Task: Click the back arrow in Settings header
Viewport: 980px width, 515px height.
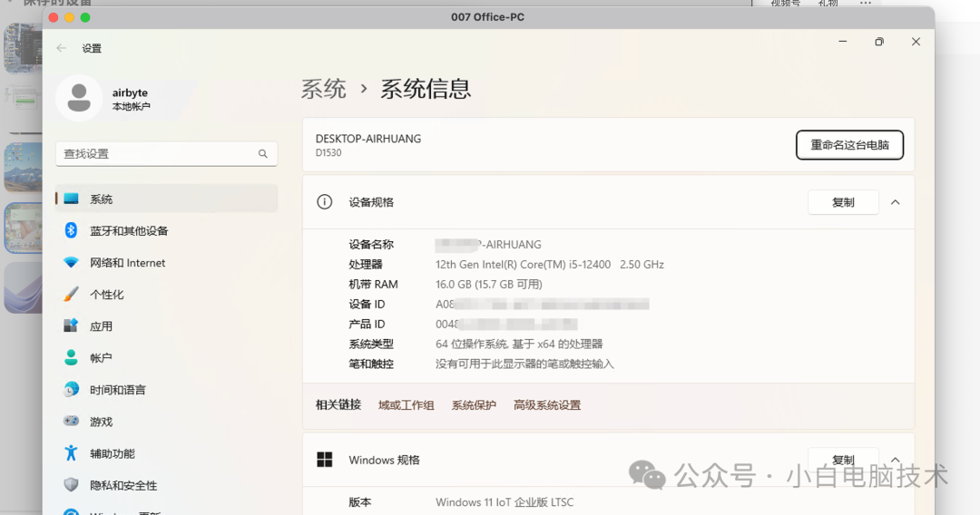Action: pyautogui.click(x=62, y=48)
